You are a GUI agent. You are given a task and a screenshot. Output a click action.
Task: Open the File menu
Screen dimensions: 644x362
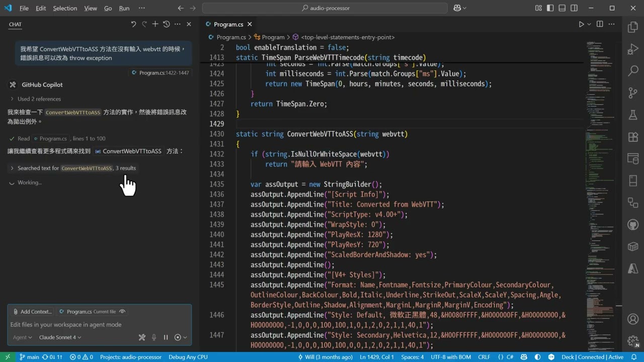pyautogui.click(x=24, y=8)
